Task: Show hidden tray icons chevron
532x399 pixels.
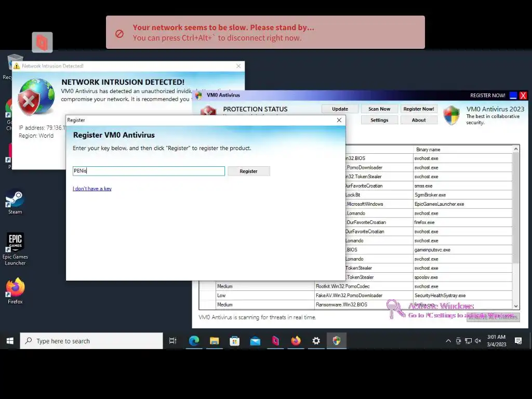Action: click(x=448, y=341)
